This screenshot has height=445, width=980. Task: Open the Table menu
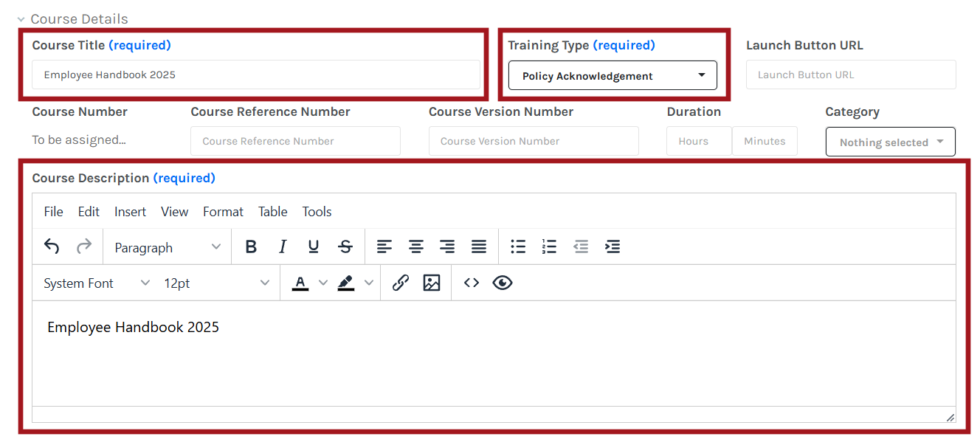(273, 212)
